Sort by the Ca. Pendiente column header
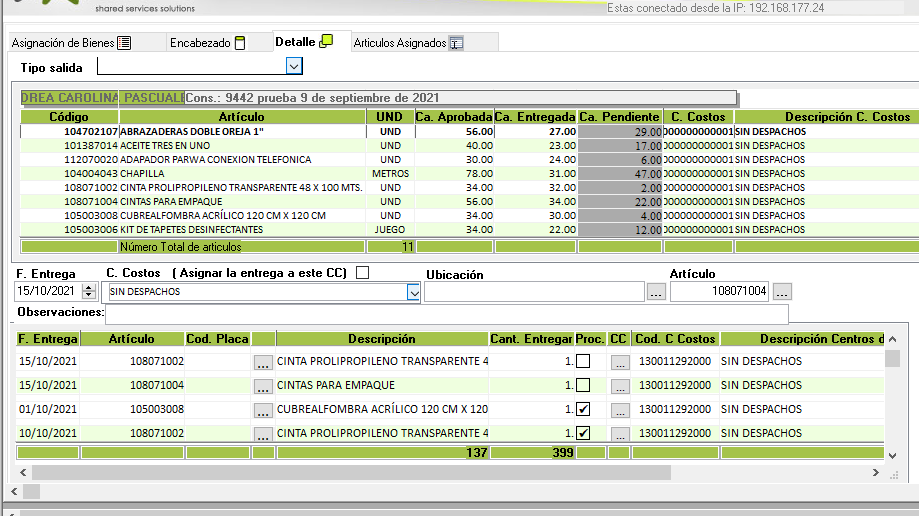Image resolution: width=919 pixels, height=516 pixels. 619,117
